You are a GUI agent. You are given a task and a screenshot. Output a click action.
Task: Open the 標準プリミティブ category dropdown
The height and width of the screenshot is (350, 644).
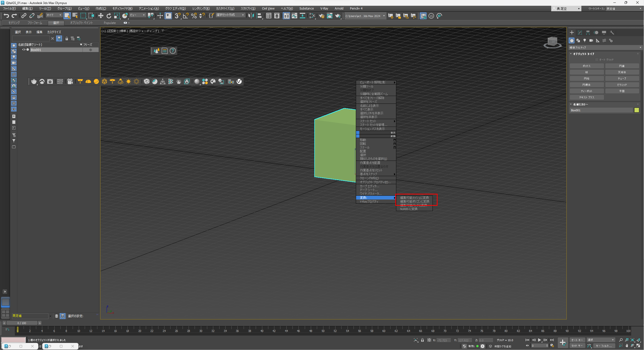605,47
